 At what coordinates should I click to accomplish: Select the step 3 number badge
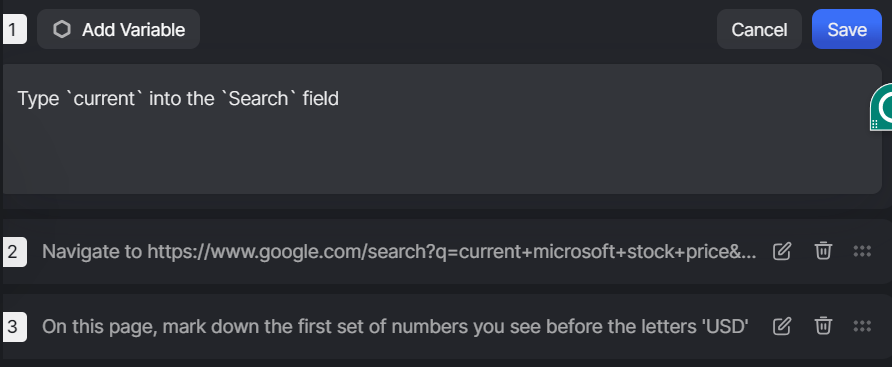tap(14, 327)
